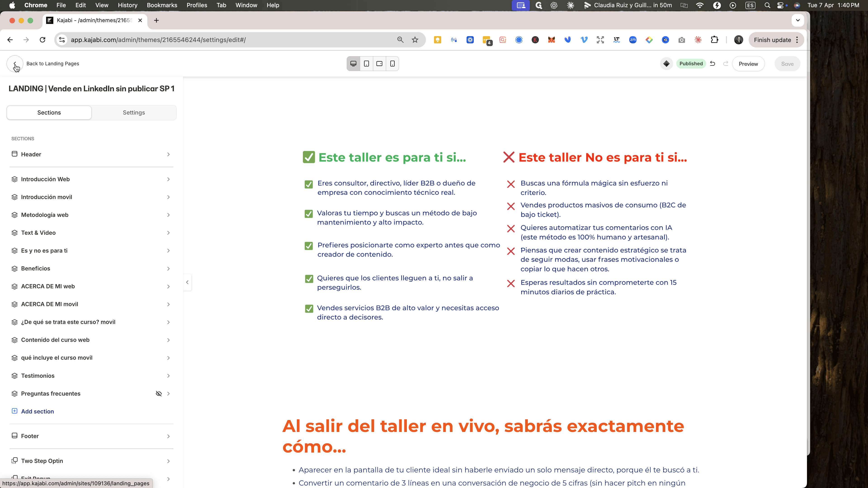Open the History menu in menu bar
868x488 pixels.
pyautogui.click(x=127, y=5)
